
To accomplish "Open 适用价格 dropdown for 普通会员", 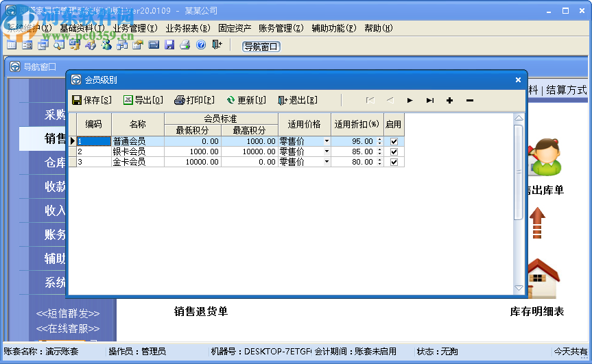I will 327,141.
